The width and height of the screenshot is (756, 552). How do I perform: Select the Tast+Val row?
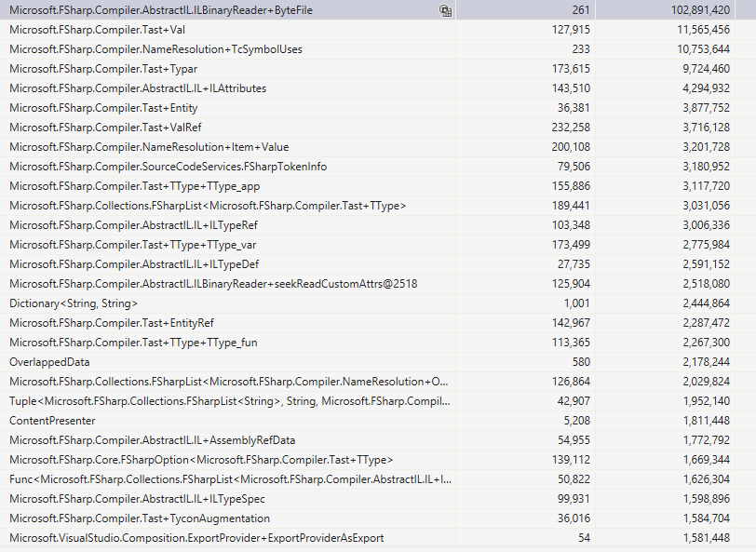pos(378,30)
